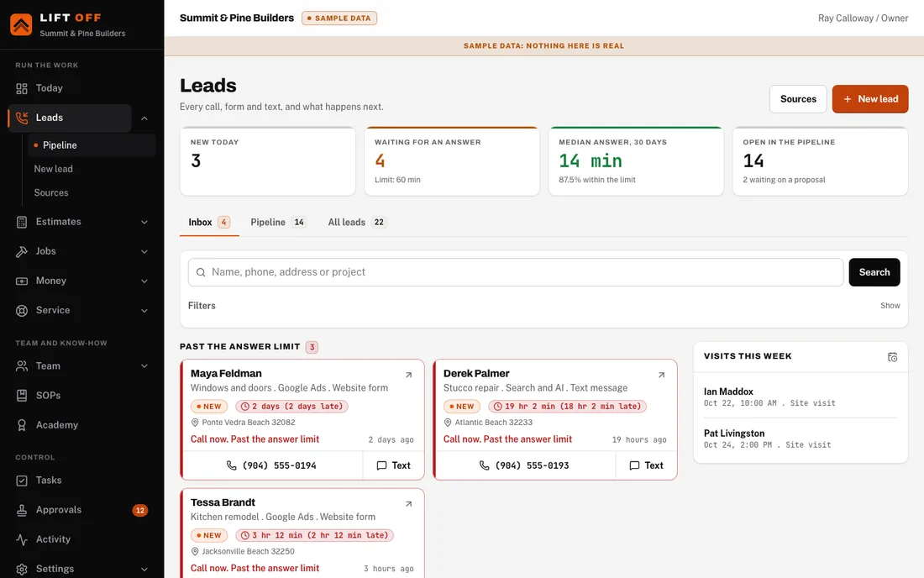Click the lead search input field
This screenshot has width=924, height=578.
coord(516,272)
